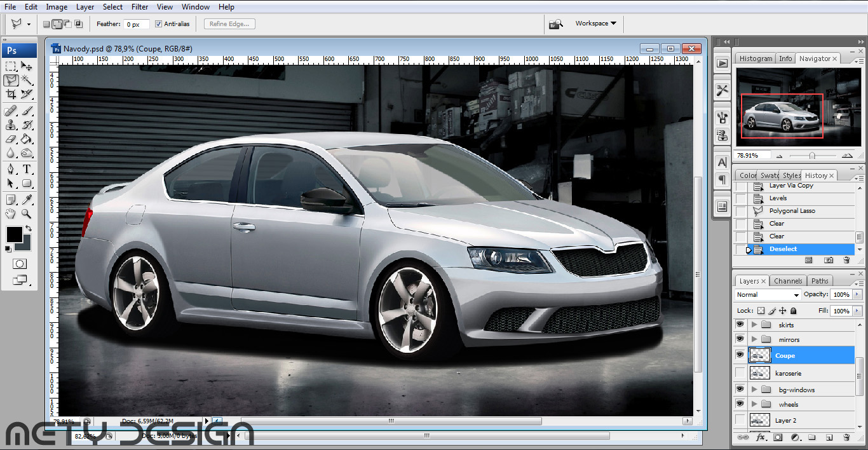Select the Slice tool
The image size is (868, 450).
(27, 94)
